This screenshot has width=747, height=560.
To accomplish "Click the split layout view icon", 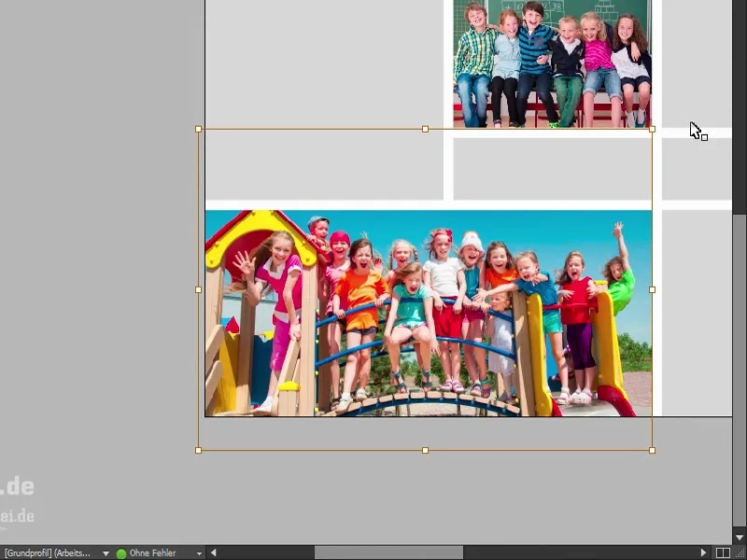I will [723, 553].
